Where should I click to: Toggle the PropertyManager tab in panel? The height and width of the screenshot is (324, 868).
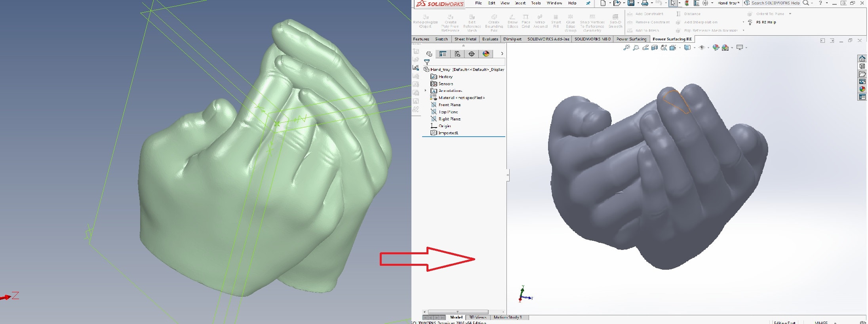[x=443, y=54]
